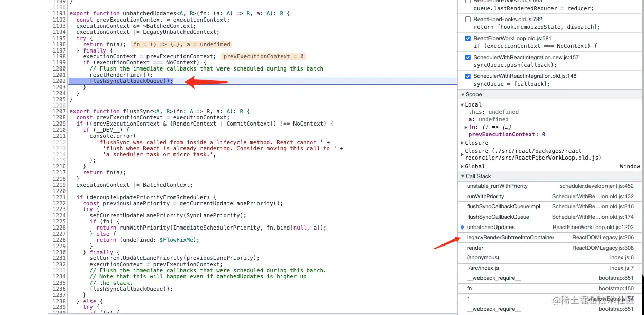Open bootstrap:150 source location

[616, 288]
